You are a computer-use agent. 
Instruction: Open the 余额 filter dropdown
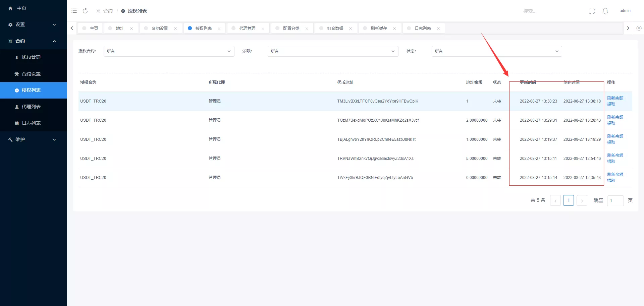(x=332, y=51)
